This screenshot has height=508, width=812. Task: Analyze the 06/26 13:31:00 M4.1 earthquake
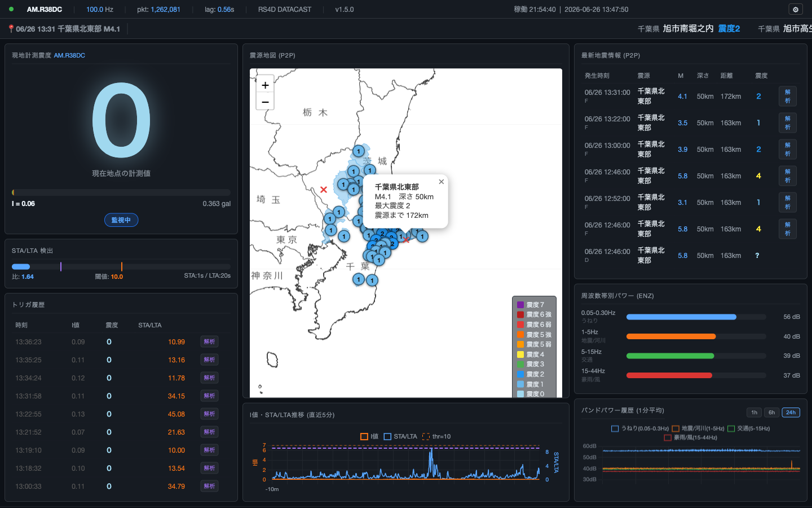[x=788, y=97]
